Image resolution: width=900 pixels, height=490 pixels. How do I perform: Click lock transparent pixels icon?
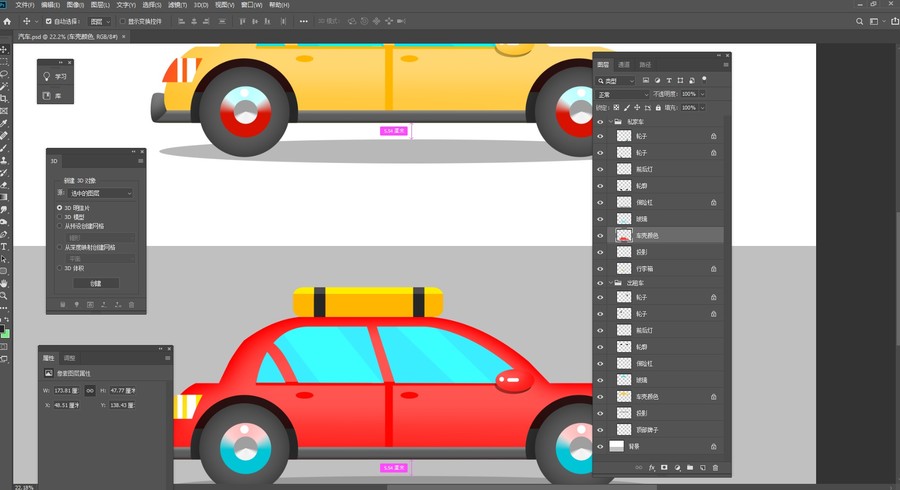616,107
